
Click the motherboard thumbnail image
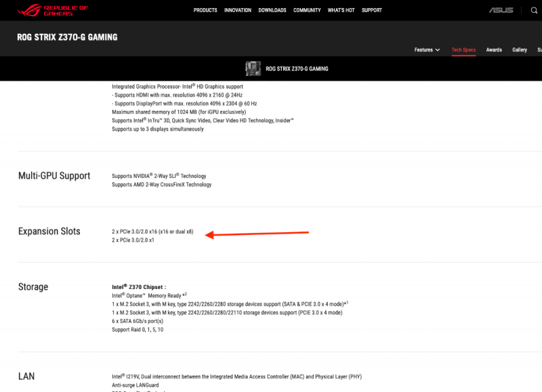click(x=253, y=68)
